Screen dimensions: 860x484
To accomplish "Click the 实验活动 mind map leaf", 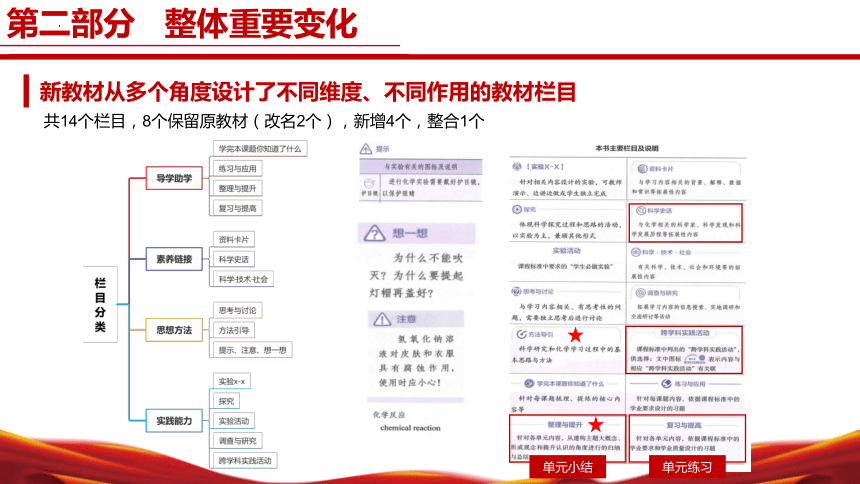I will click(x=234, y=421).
